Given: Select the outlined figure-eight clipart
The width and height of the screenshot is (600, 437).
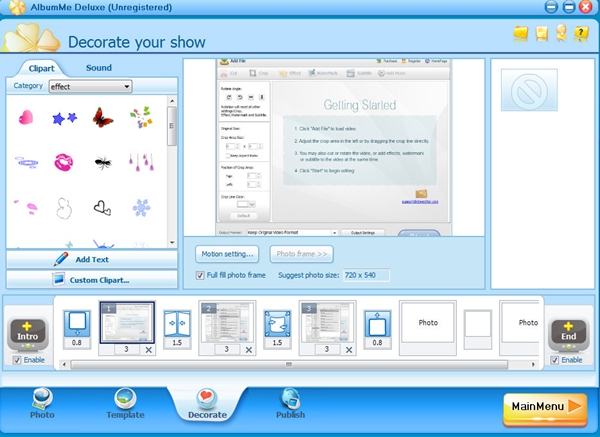Looking at the screenshot, I should point(64,208).
